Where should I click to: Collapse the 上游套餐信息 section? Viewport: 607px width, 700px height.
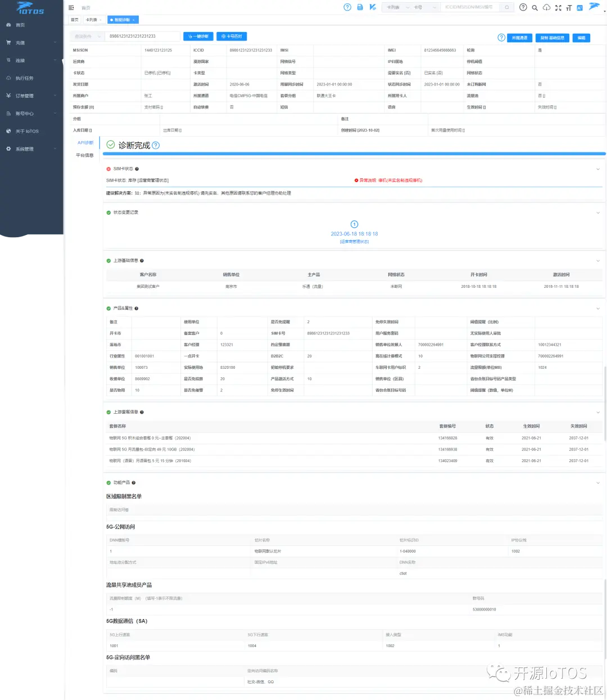click(x=597, y=412)
